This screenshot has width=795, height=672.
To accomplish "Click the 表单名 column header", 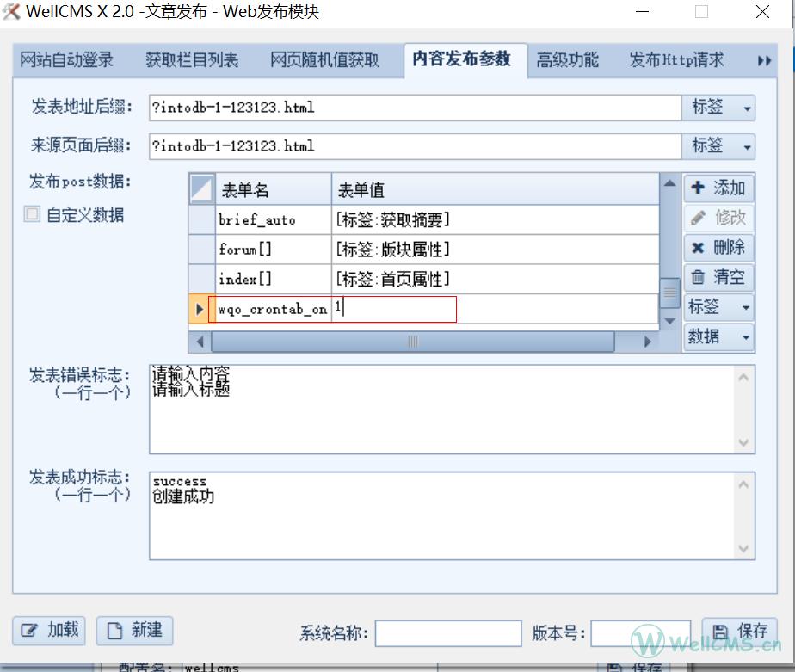I will 274,189.
